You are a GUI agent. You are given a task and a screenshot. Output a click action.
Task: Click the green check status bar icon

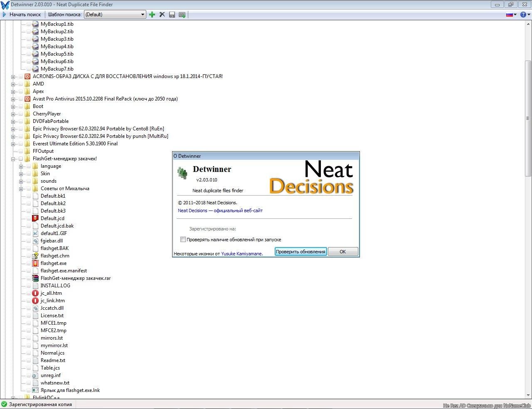(4, 404)
